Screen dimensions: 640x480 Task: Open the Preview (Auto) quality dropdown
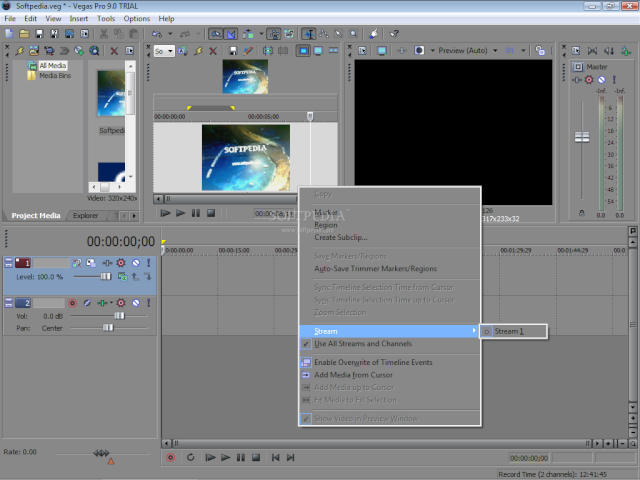(x=496, y=51)
